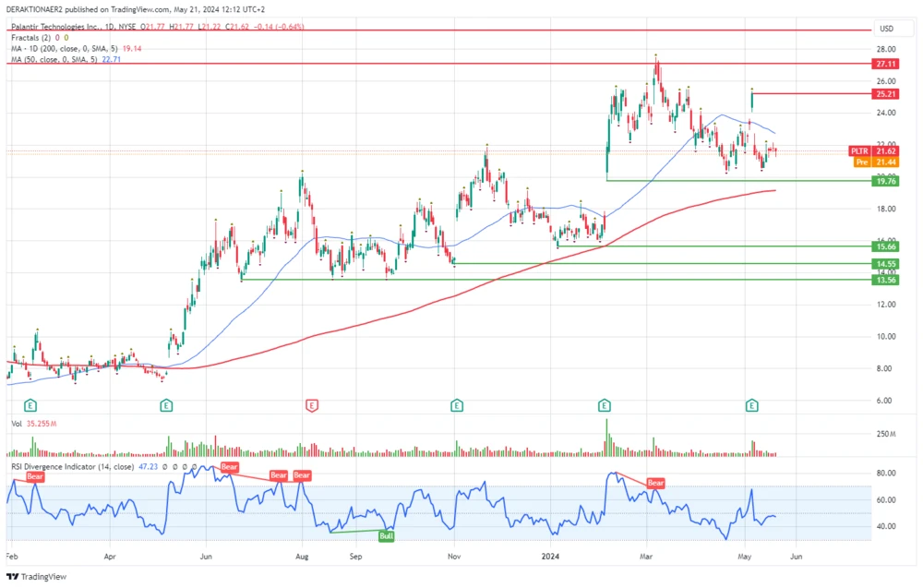
Task: Click the green 19.76 support price label
Action: click(884, 182)
